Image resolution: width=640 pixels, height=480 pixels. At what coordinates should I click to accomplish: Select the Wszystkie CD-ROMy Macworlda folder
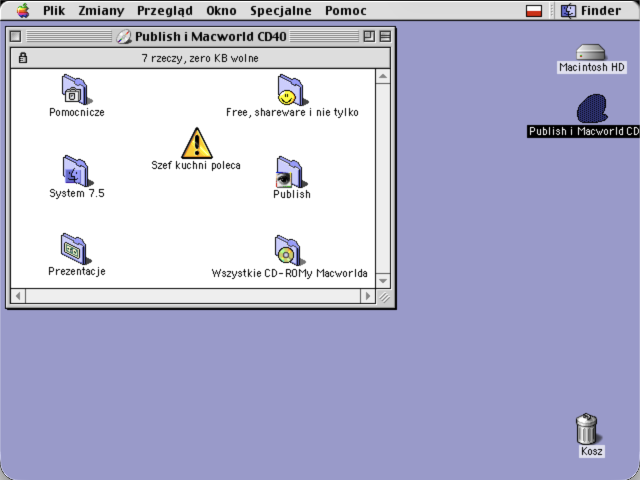pos(290,250)
